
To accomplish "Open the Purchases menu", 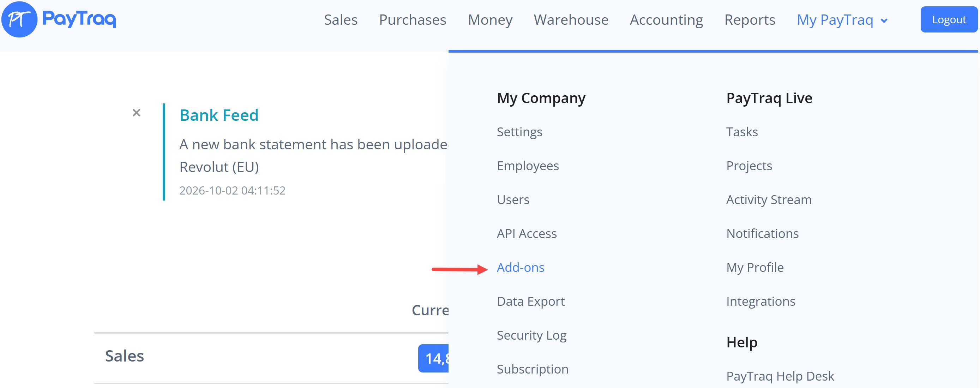I will click(x=413, y=19).
